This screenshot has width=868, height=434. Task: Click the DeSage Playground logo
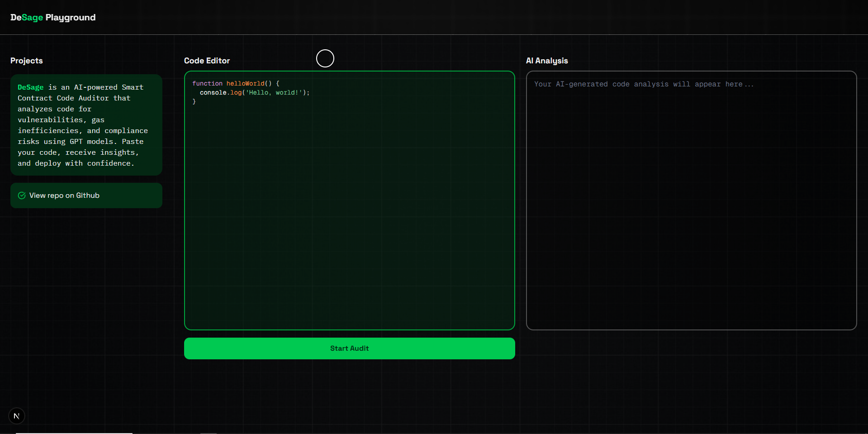[x=53, y=18]
